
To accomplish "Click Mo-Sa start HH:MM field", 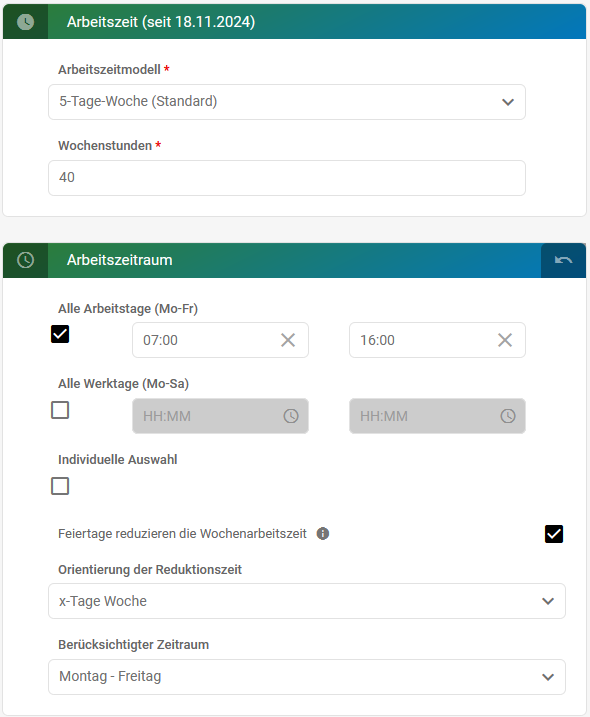I will [x=220, y=416].
